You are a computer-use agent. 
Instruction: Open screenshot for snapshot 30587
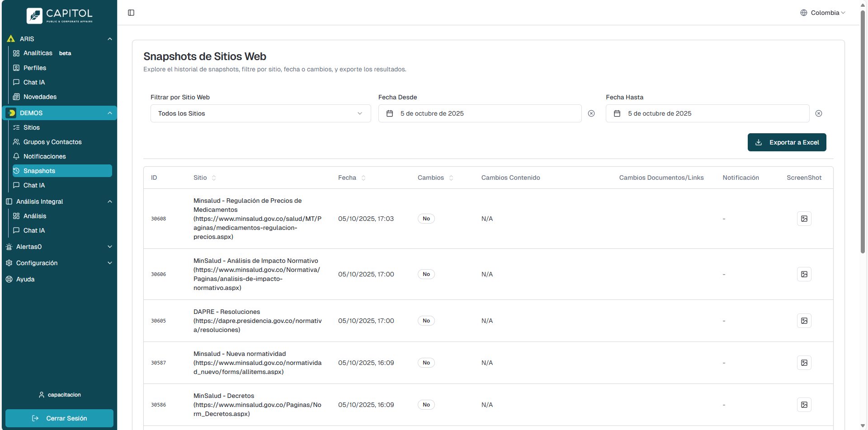pyautogui.click(x=804, y=363)
